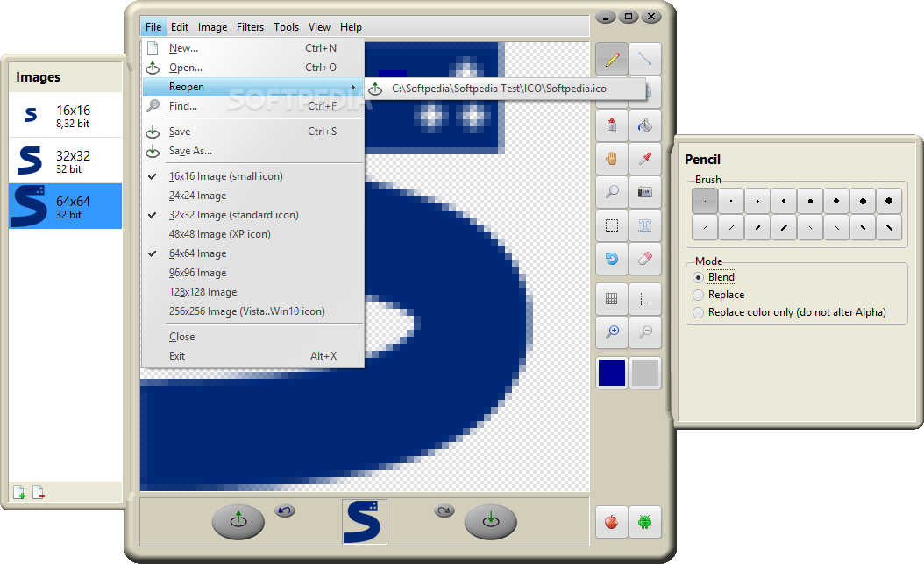This screenshot has width=924, height=564.
Task: Choose Open... from the File menu
Action: coord(252,68)
